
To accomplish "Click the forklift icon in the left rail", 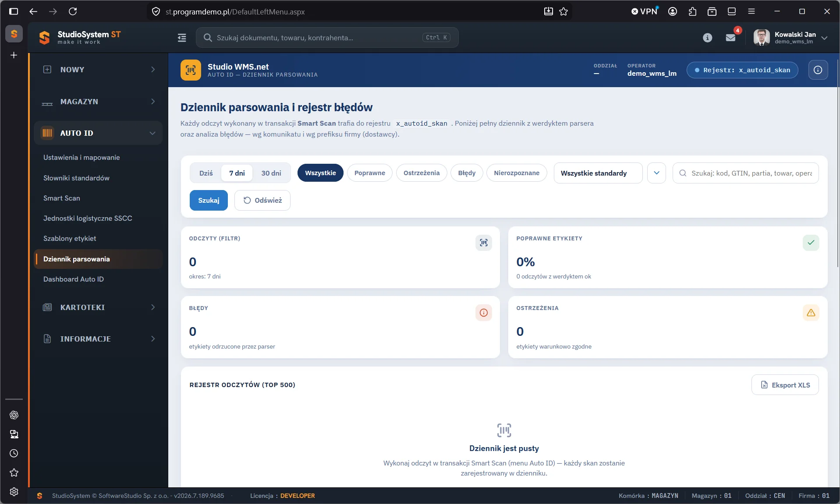I will (14, 434).
